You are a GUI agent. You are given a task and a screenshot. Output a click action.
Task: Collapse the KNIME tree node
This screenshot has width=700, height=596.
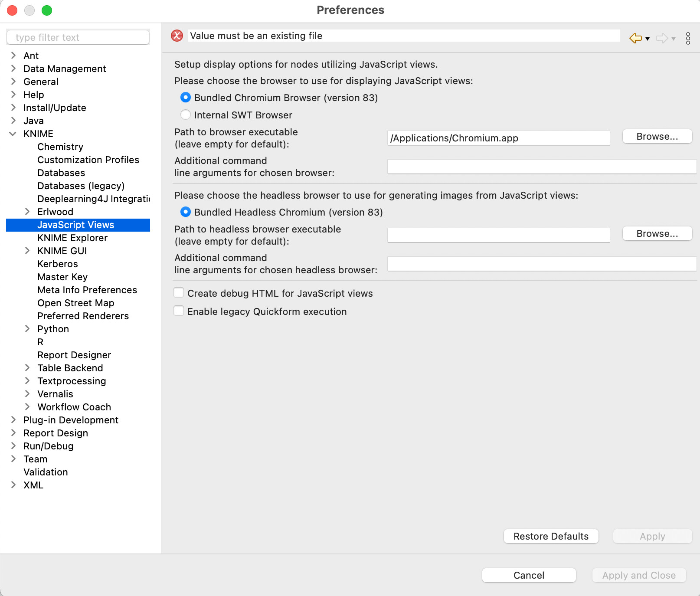click(x=13, y=134)
